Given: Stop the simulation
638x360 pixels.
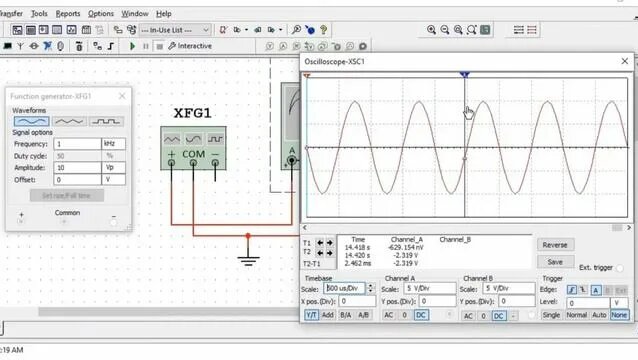Looking at the screenshot, I should coord(160,46).
